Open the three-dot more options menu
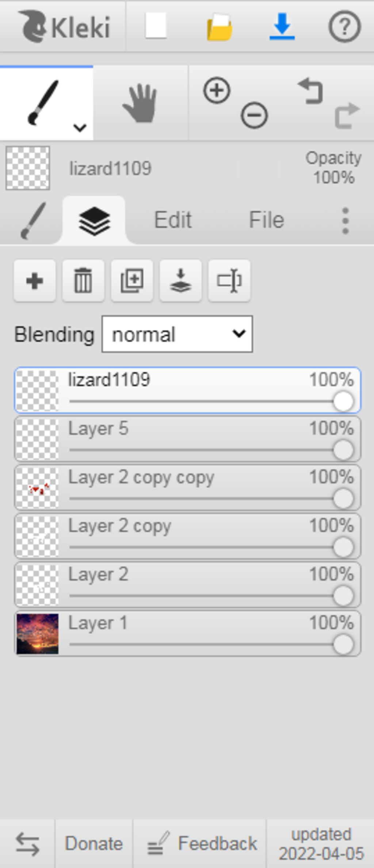Image resolution: width=374 pixels, height=868 pixels. click(x=346, y=220)
